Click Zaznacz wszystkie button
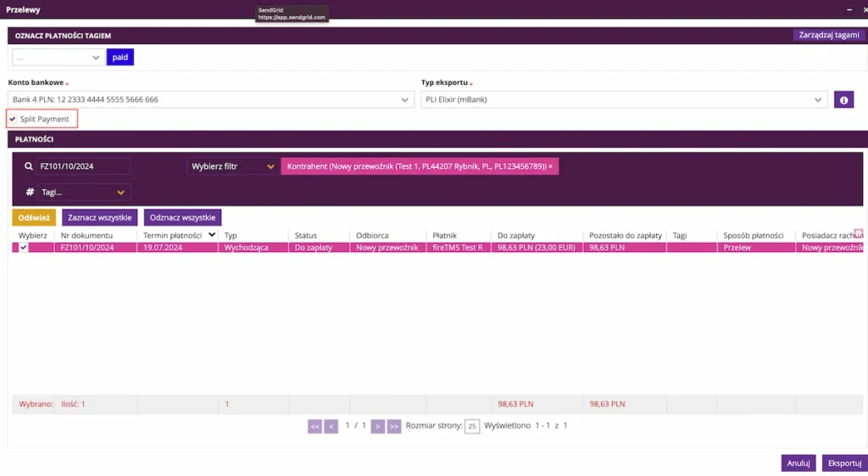868x476 pixels. tap(100, 217)
